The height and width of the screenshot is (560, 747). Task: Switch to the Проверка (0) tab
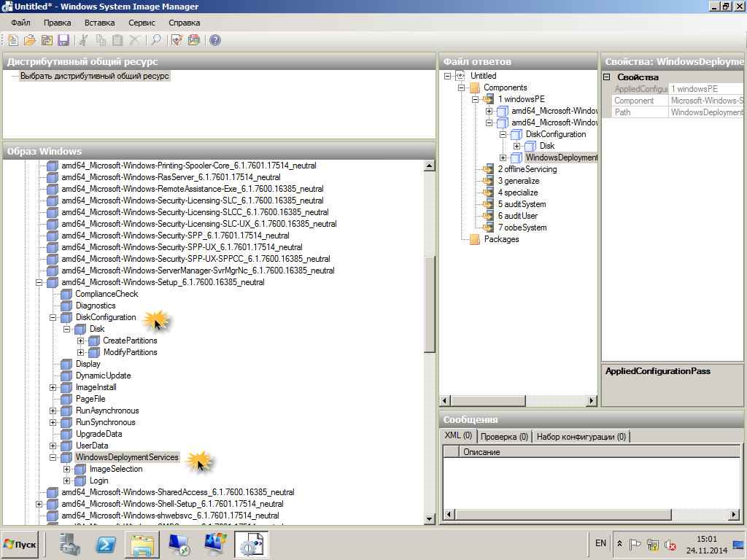(504, 436)
